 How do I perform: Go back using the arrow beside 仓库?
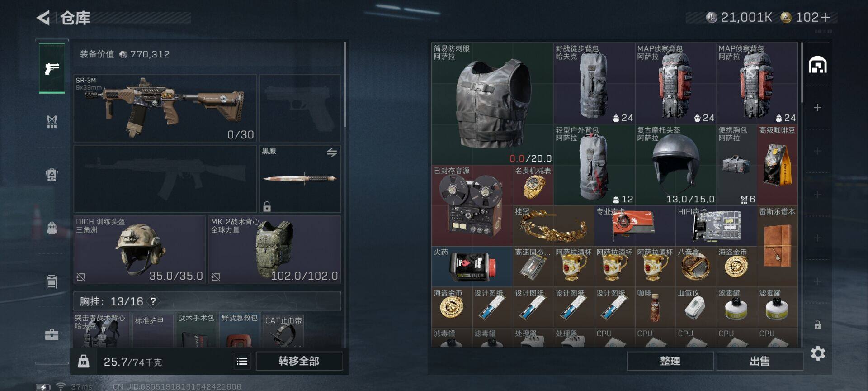pyautogui.click(x=43, y=18)
